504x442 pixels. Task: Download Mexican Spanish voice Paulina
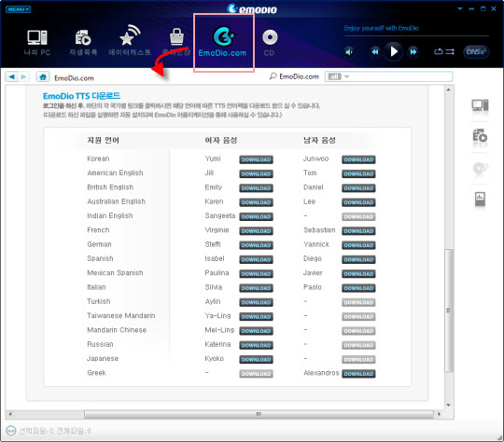[256, 274]
